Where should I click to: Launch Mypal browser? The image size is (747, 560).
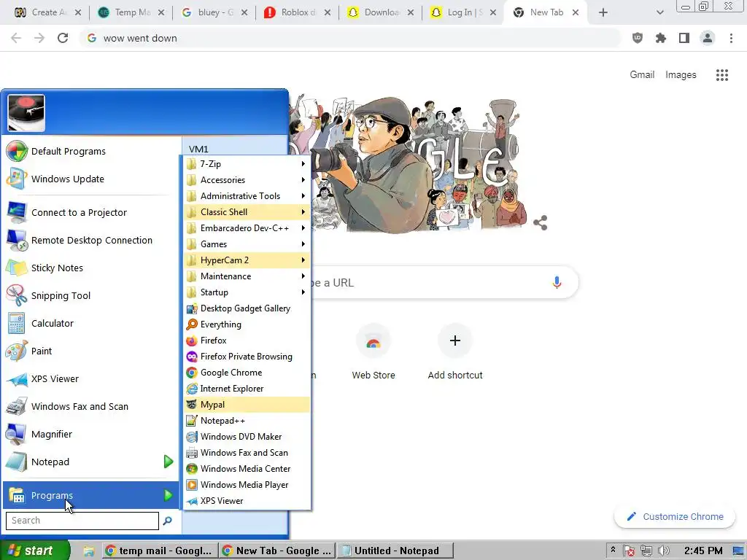[247, 404]
